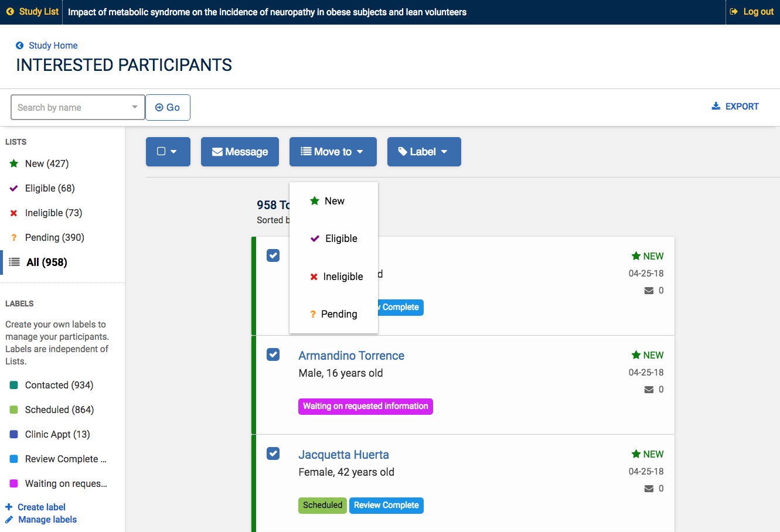The height and width of the screenshot is (532, 780).
Task: Click the back arrow icon beside Study List
Action: coord(10,12)
